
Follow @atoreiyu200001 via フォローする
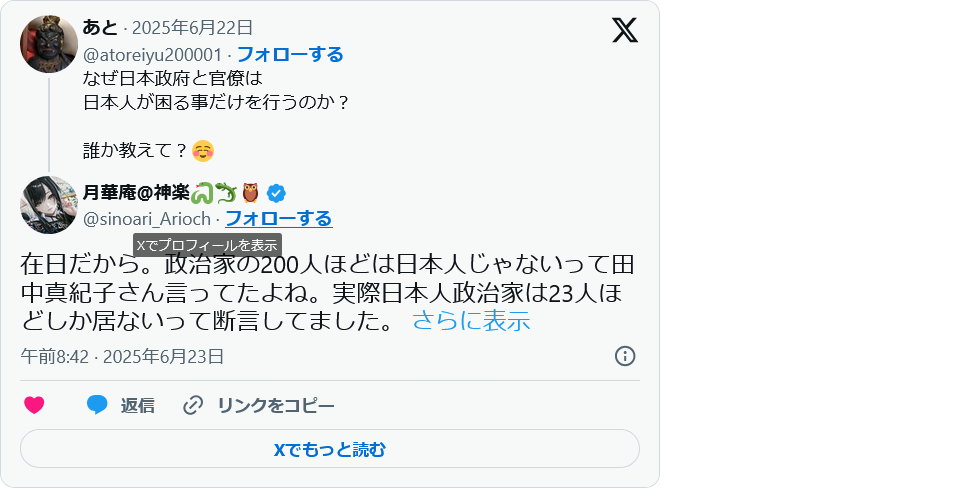click(290, 54)
